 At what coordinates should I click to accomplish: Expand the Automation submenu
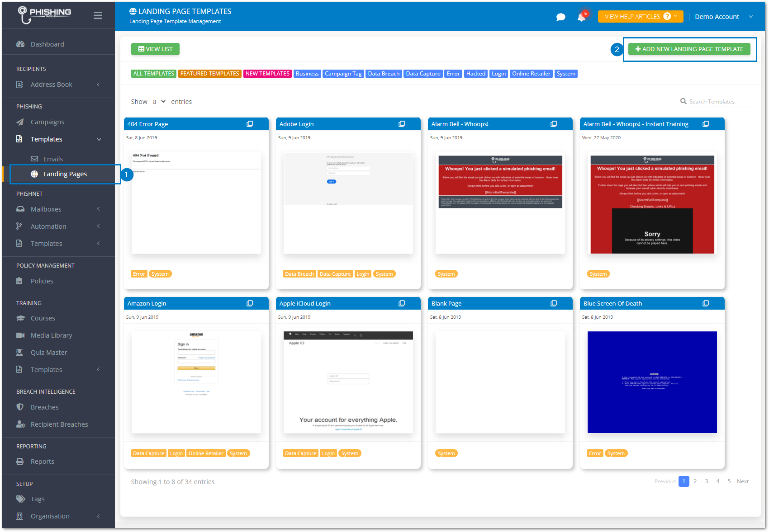(98, 226)
